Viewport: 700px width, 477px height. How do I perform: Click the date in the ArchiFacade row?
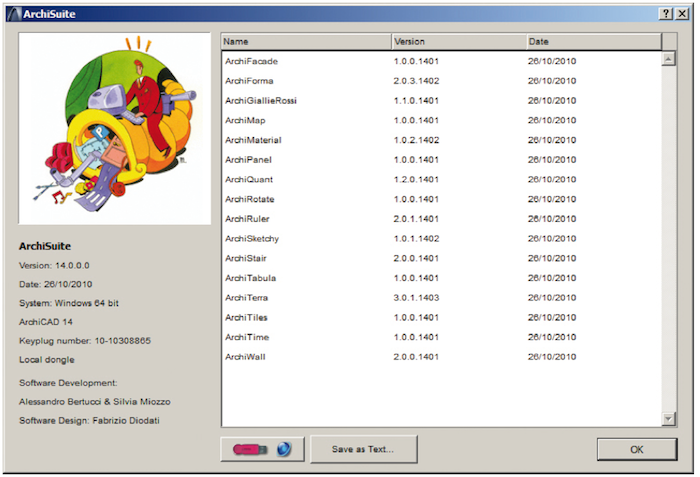click(x=552, y=61)
